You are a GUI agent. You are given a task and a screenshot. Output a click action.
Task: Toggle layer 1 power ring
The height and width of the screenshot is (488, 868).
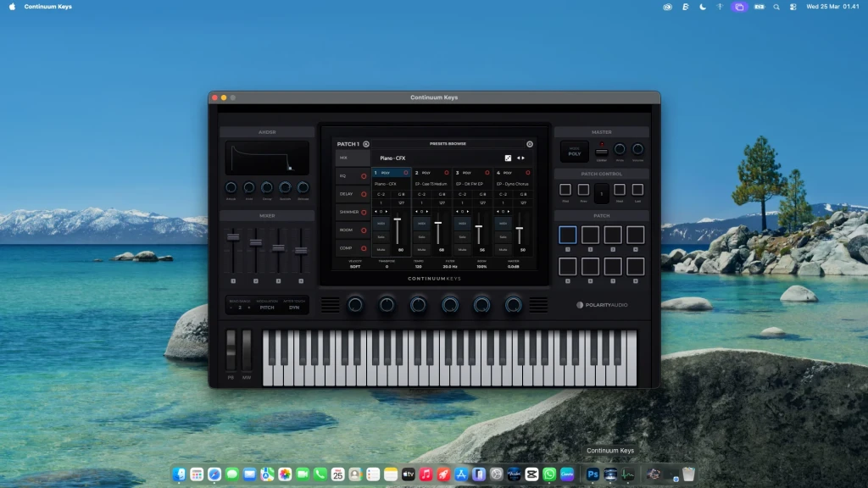[x=406, y=173]
